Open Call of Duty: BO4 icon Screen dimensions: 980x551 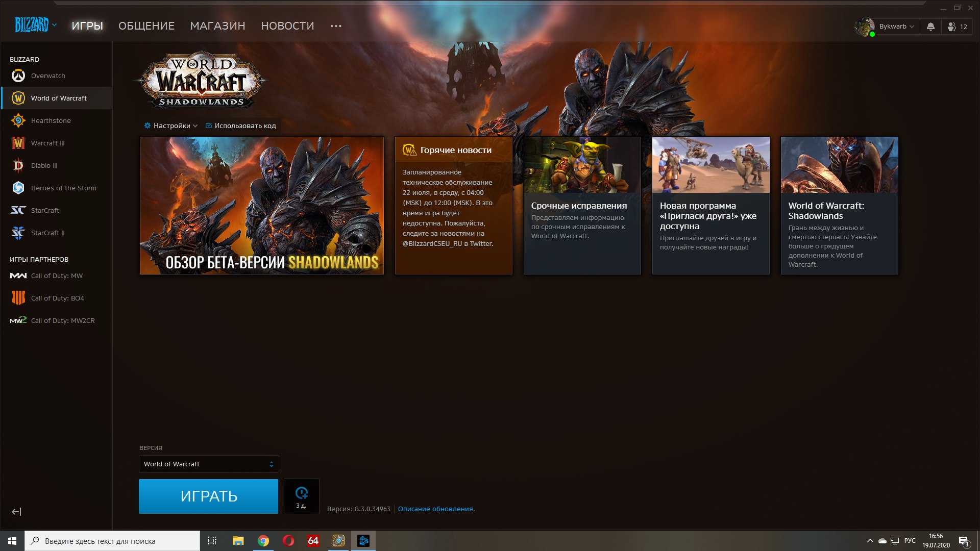(x=18, y=298)
